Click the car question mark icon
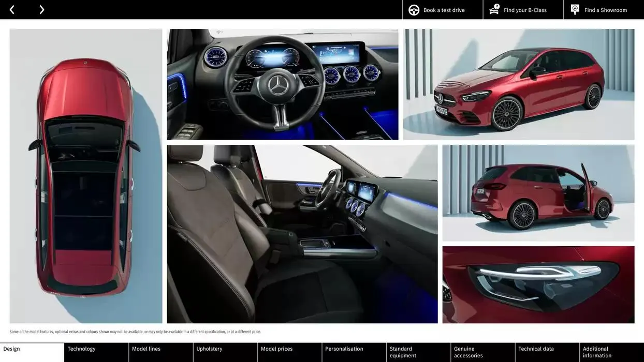 click(x=494, y=9)
